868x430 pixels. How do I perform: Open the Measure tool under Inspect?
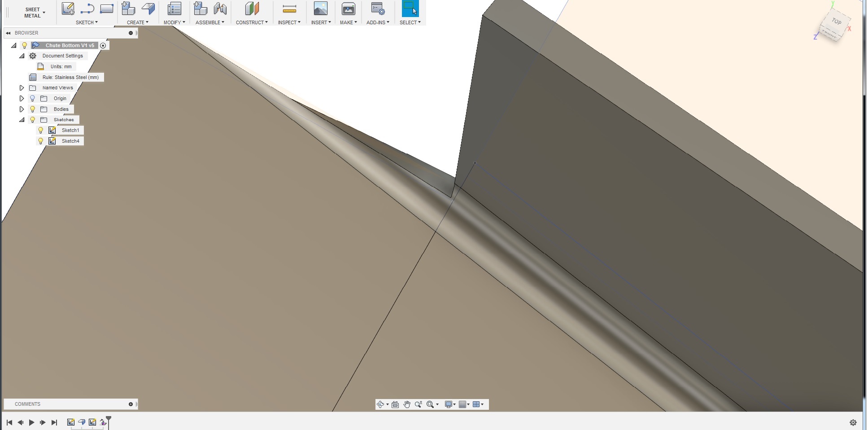(289, 8)
